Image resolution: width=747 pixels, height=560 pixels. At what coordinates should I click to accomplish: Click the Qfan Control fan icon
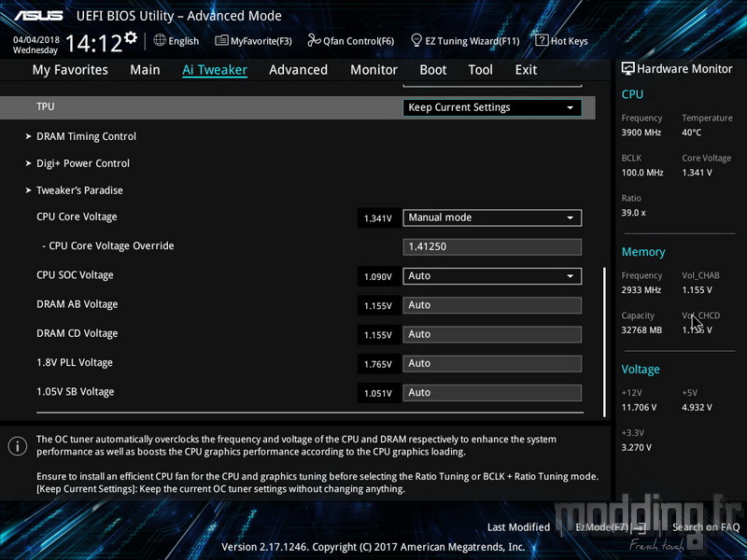[x=314, y=40]
